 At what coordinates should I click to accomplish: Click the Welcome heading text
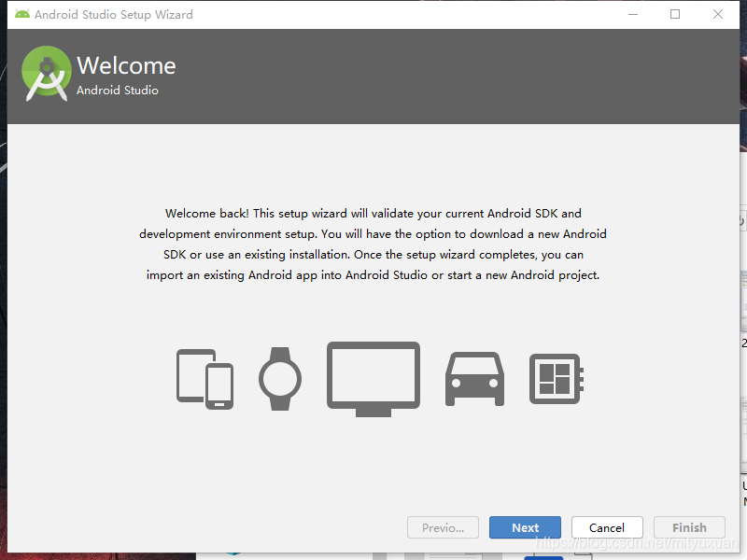coord(127,65)
